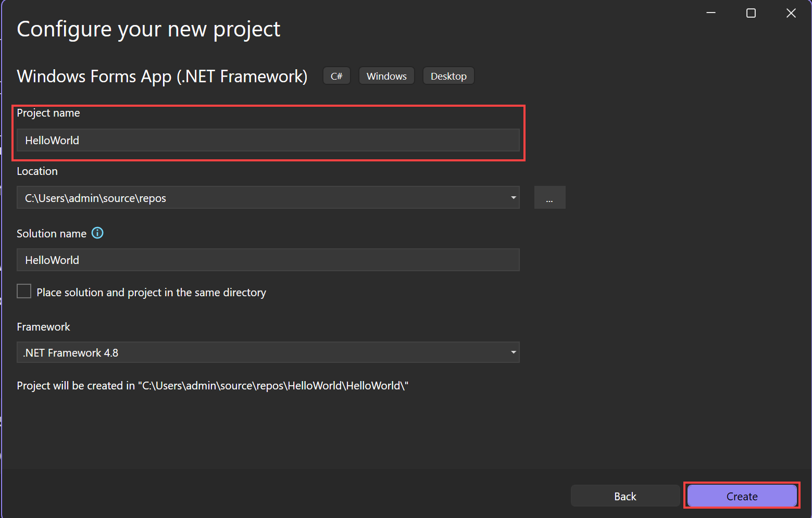Go back to project template selection

(625, 496)
